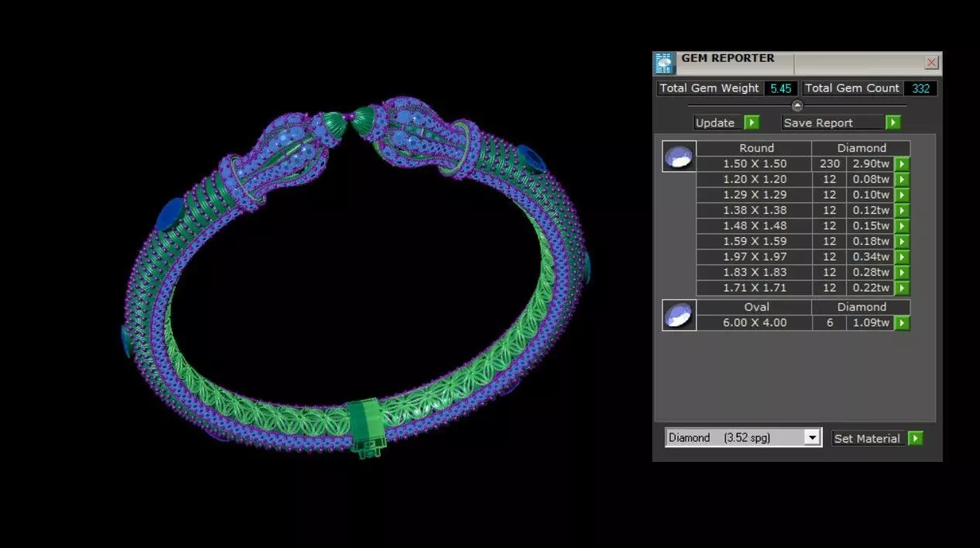Select the 1.83 X 1.83 size cell
Image resolution: width=980 pixels, height=548 pixels.
point(755,273)
